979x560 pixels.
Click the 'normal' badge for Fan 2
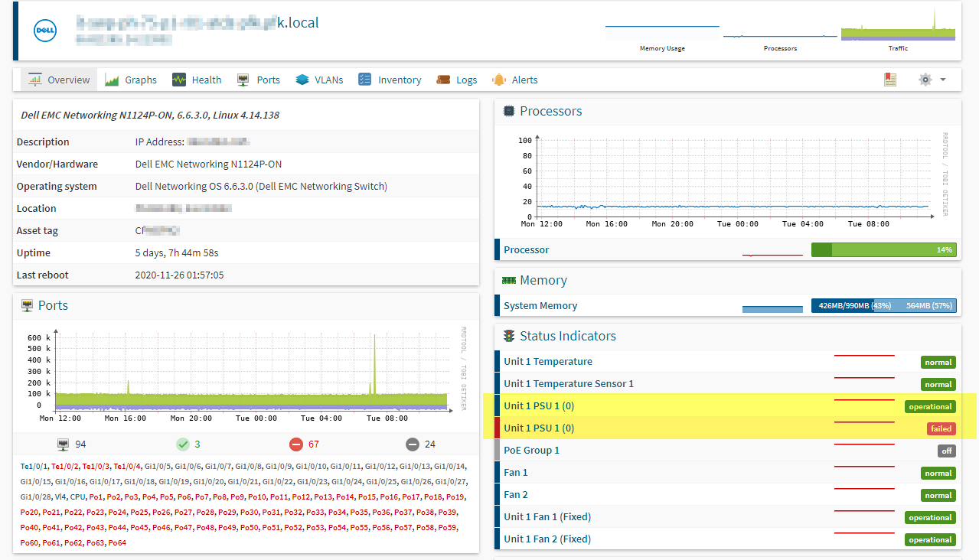click(x=938, y=495)
